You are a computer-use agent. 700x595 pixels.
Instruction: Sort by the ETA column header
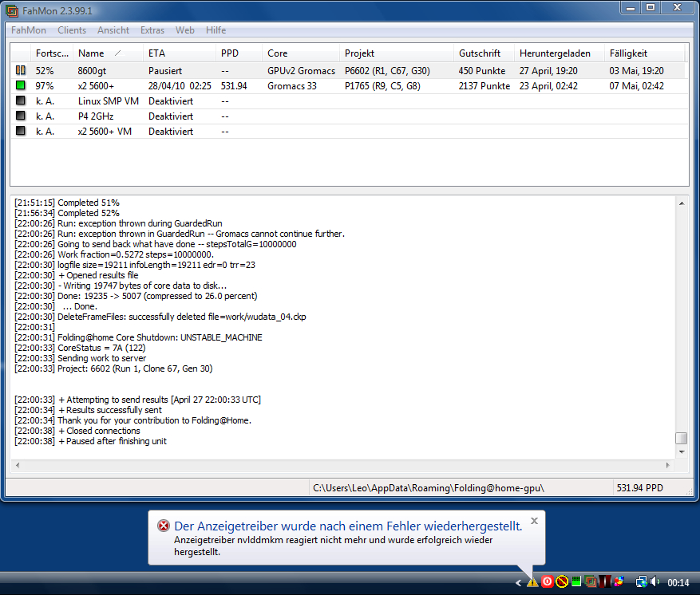click(x=180, y=53)
